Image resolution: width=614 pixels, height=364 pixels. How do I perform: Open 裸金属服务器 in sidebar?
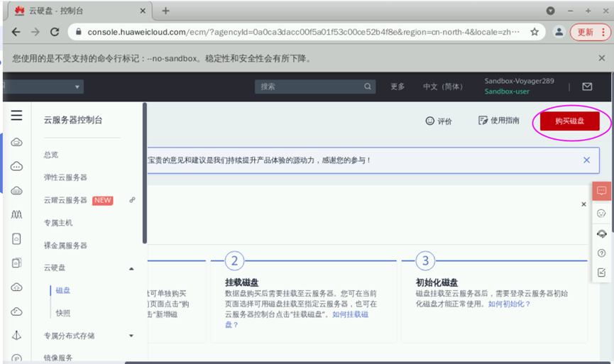point(65,246)
